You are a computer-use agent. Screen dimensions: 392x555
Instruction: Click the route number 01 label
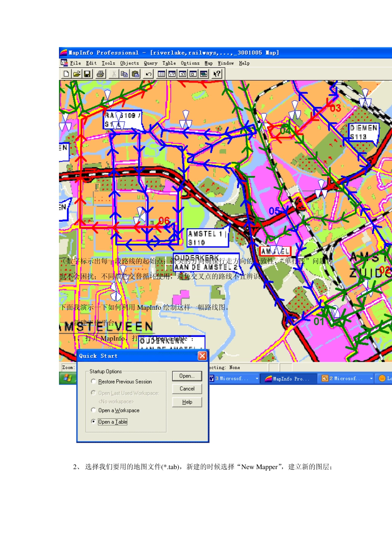pyautogui.click(x=319, y=321)
